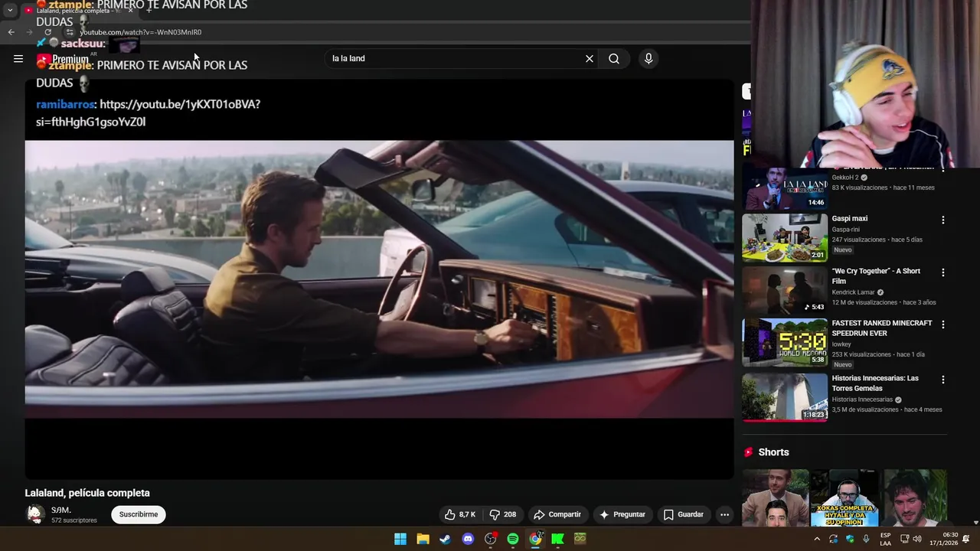Image resolution: width=980 pixels, height=551 pixels.
Task: Open the SAM. channel avatar
Action: (x=35, y=514)
